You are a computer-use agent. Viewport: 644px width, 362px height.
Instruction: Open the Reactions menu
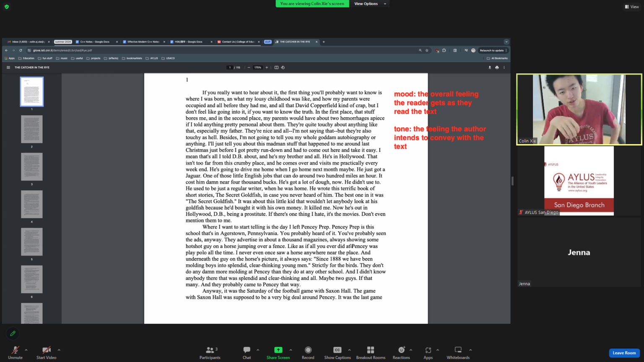401,352
